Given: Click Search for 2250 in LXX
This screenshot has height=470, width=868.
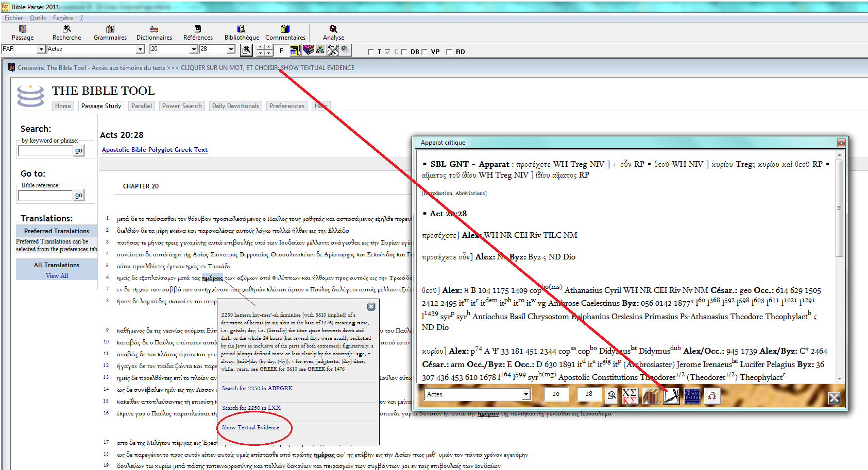Looking at the screenshot, I should 251,408.
